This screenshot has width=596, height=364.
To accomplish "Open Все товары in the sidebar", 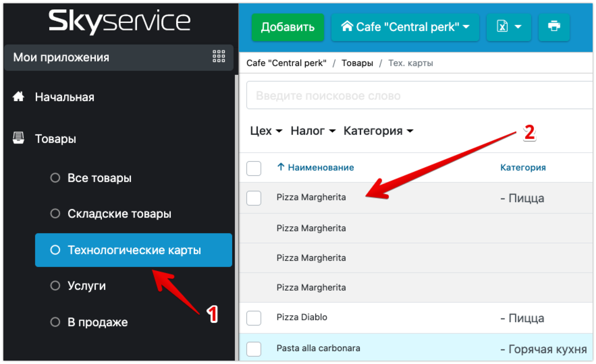I will [99, 178].
